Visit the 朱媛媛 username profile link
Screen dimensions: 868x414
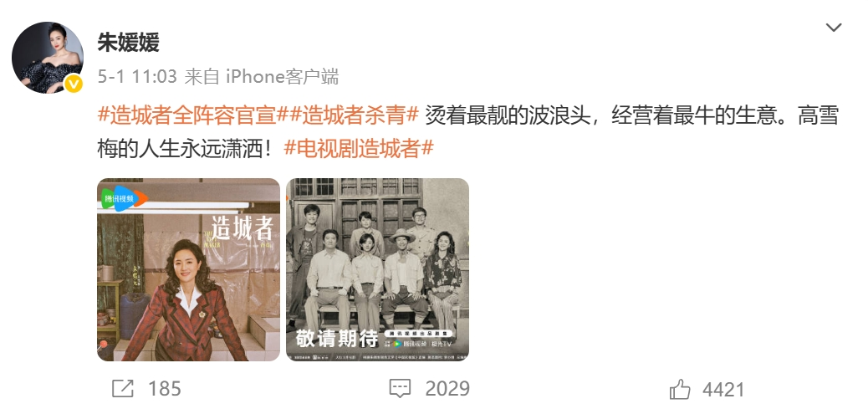(129, 42)
